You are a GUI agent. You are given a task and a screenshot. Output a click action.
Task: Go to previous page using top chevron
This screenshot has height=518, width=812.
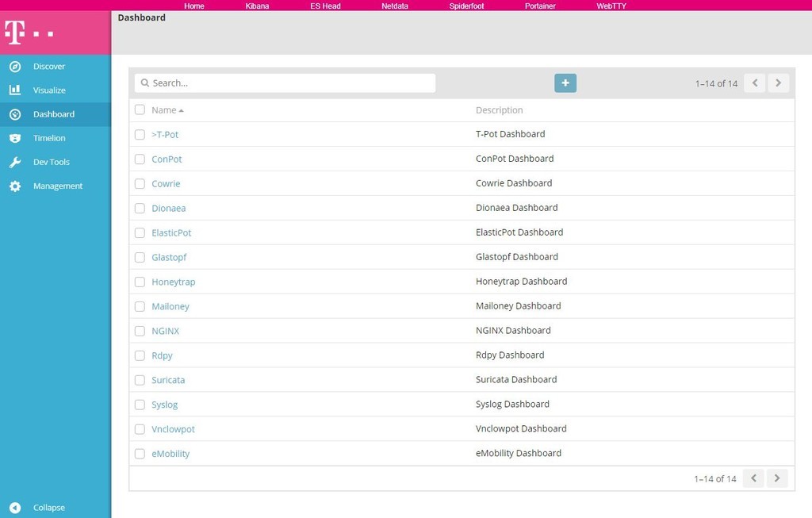755,82
